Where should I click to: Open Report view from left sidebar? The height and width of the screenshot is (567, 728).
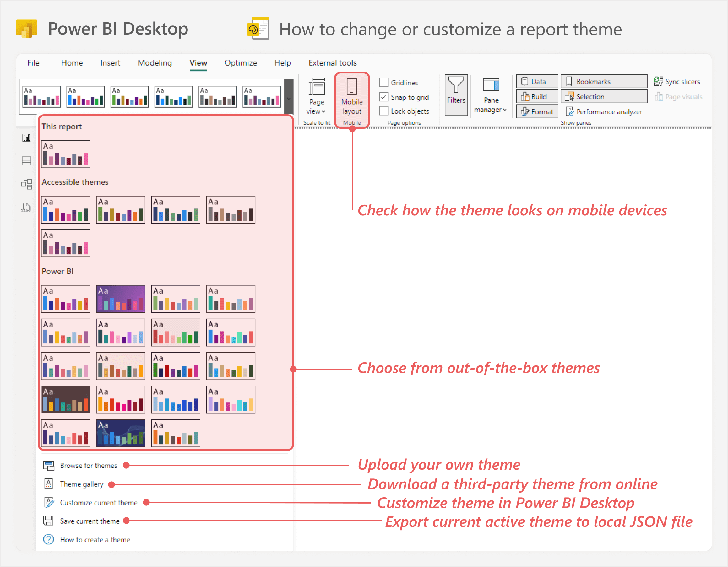(x=26, y=138)
